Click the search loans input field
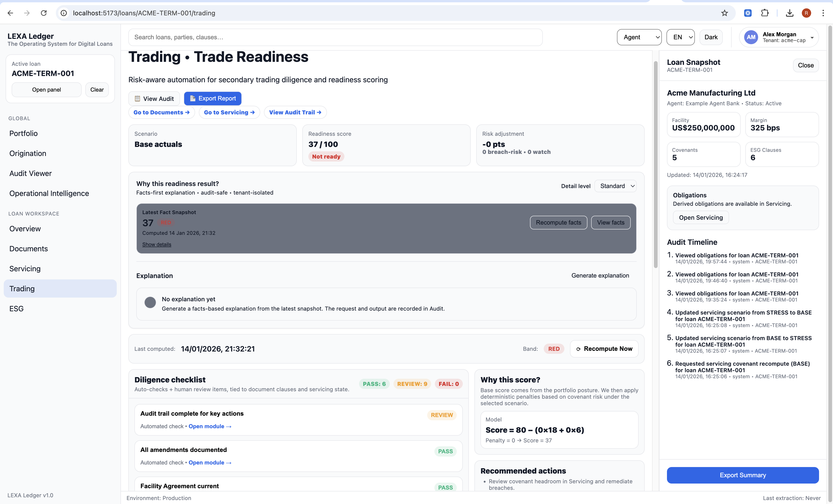This screenshot has height=504, width=833. (x=335, y=37)
